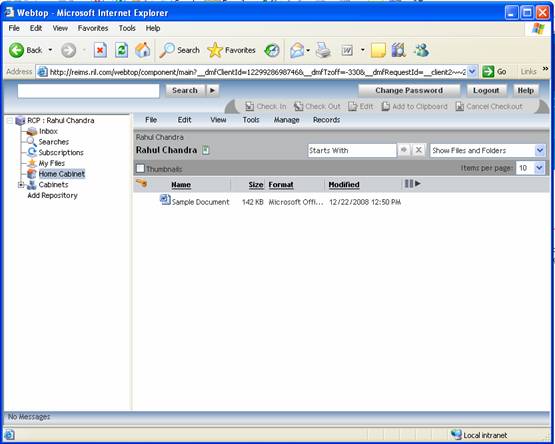Clear the Starts With filter with X

click(418, 150)
